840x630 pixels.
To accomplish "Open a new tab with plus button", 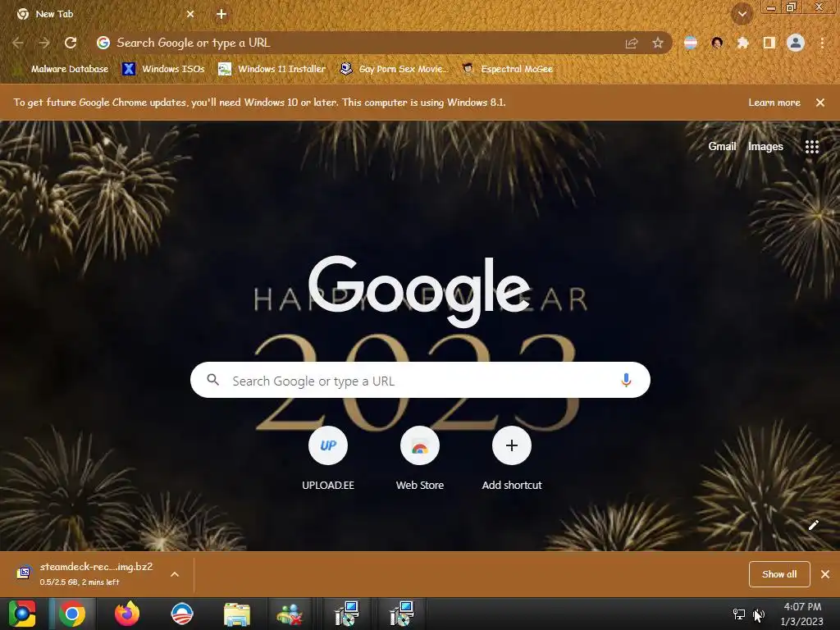I will pyautogui.click(x=221, y=15).
